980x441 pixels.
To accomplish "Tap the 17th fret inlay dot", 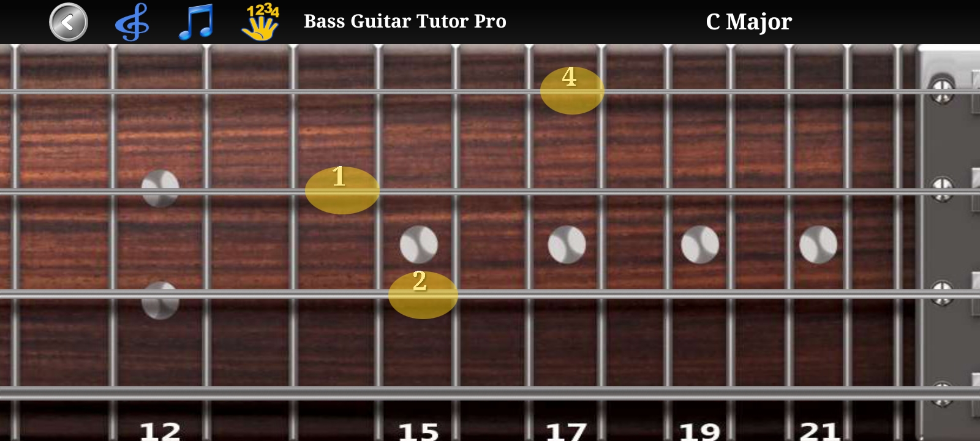I will click(x=567, y=244).
